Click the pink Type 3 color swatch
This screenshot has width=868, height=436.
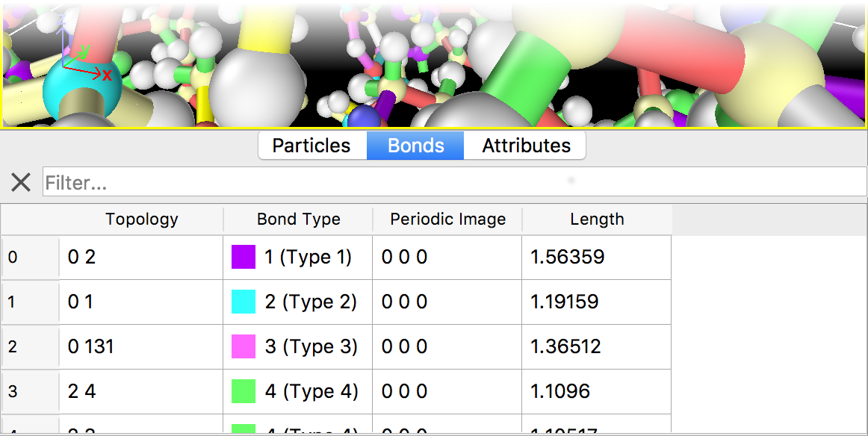(244, 347)
